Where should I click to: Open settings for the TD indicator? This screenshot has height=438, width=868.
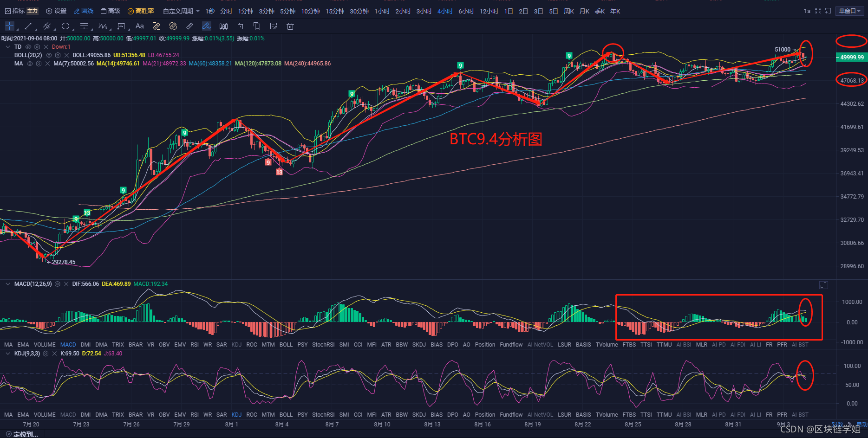pos(37,47)
